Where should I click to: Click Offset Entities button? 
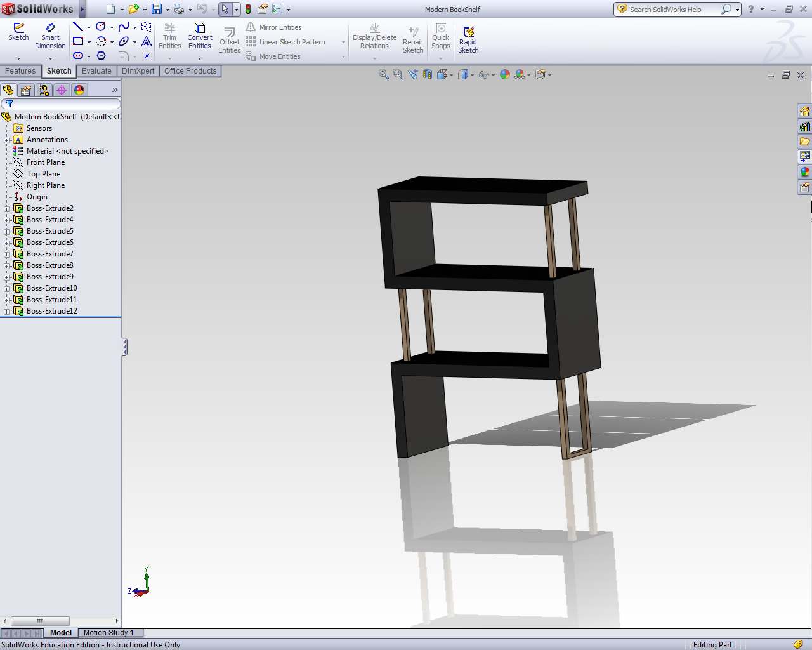pyautogui.click(x=230, y=41)
